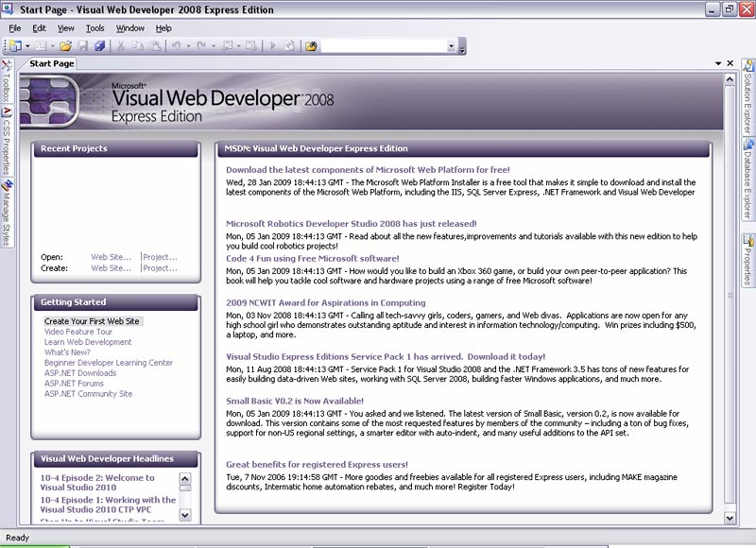Click the Start Page scrollbar down arrow
The image size is (756, 548).
tap(730, 518)
